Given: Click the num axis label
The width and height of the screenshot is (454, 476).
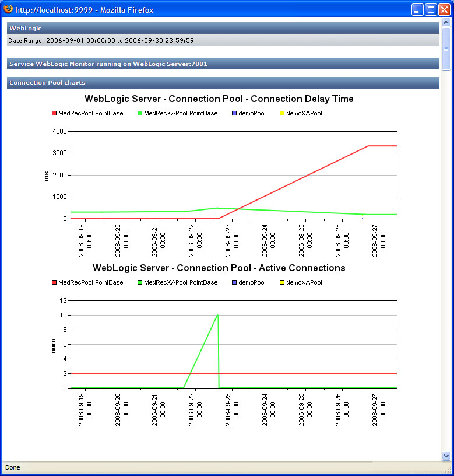Looking at the screenshot, I should [54, 346].
